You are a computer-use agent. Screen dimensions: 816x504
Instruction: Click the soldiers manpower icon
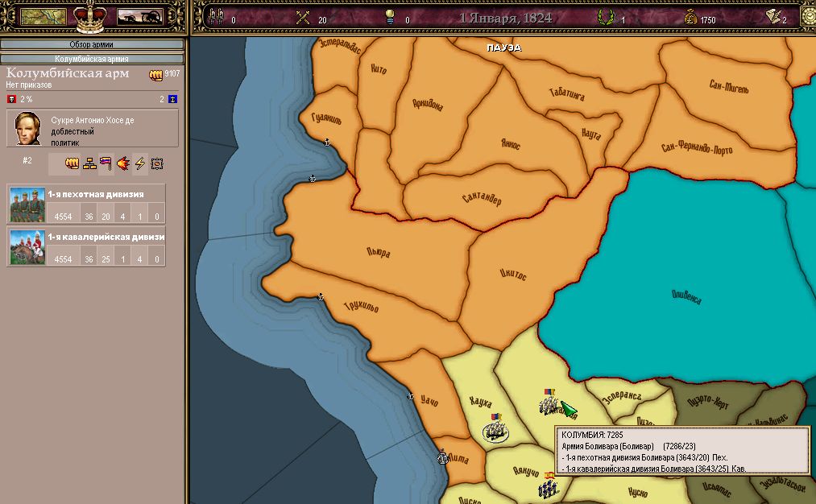click(215, 17)
